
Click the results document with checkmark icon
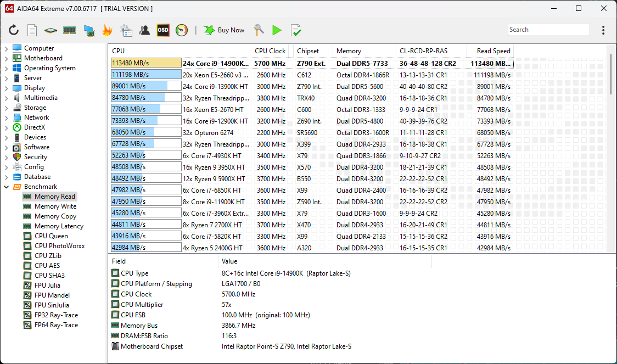tap(295, 30)
